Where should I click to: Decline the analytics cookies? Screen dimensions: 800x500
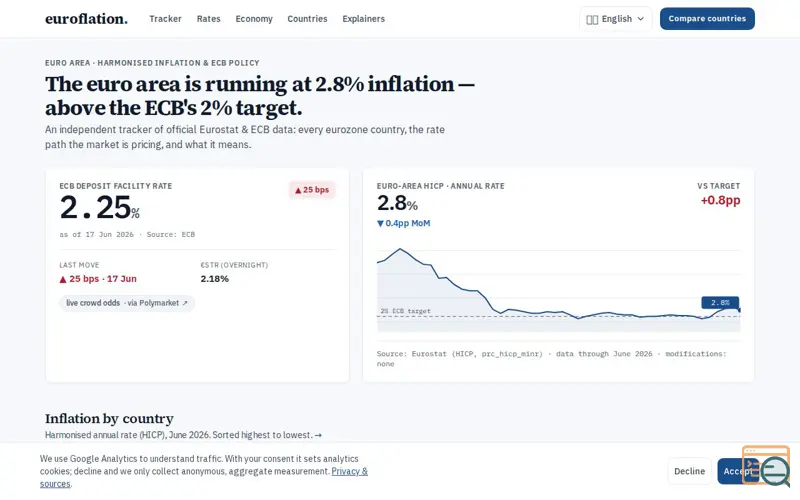[689, 471]
